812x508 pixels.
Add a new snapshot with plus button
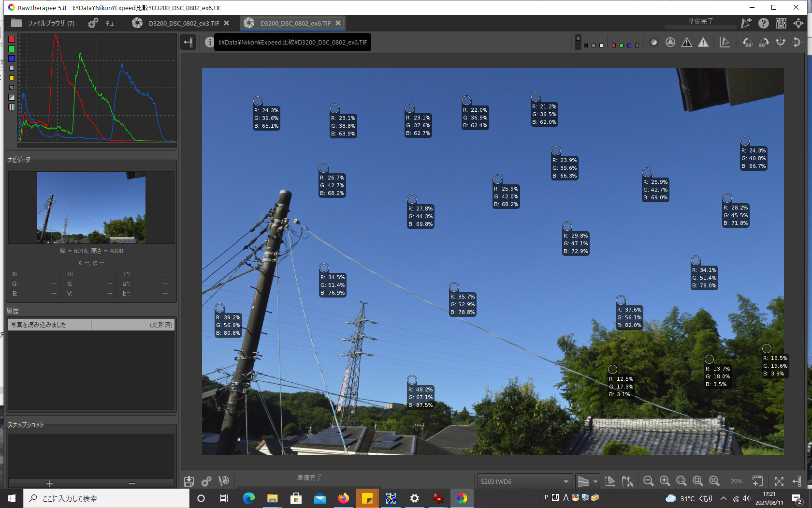coord(49,483)
